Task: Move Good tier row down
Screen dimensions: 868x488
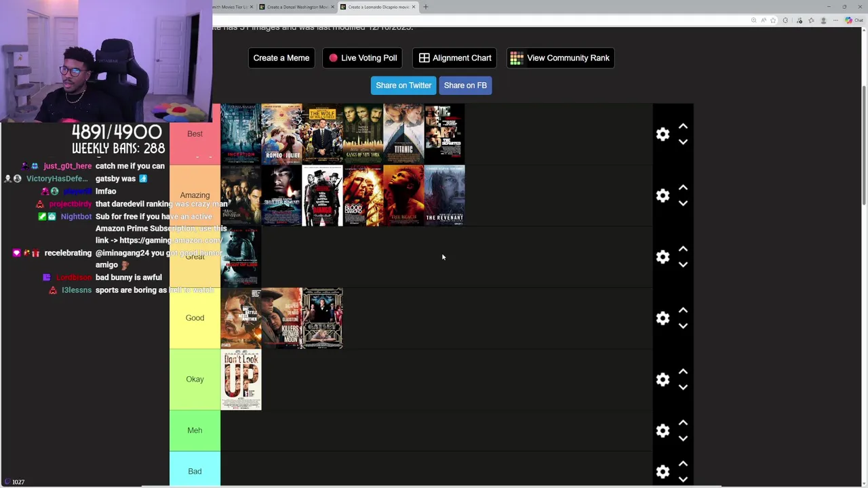Action: coord(683,326)
